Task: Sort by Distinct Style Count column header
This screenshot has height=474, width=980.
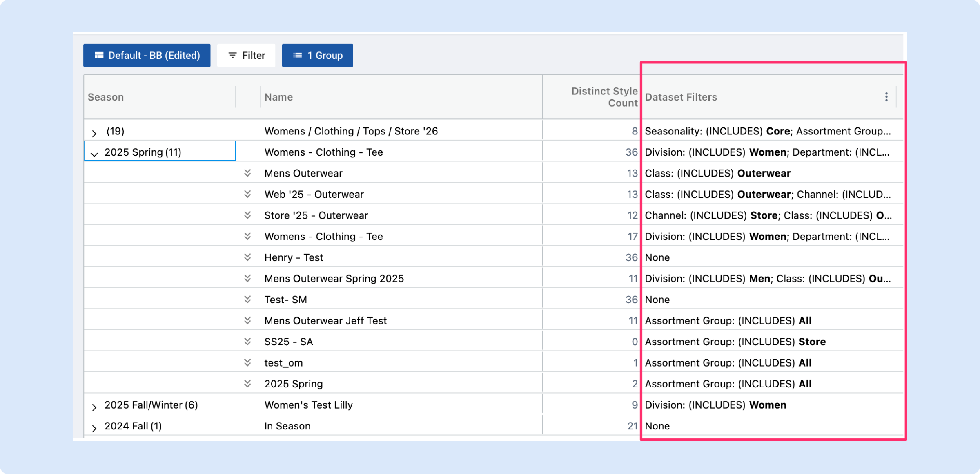Action: click(x=604, y=97)
